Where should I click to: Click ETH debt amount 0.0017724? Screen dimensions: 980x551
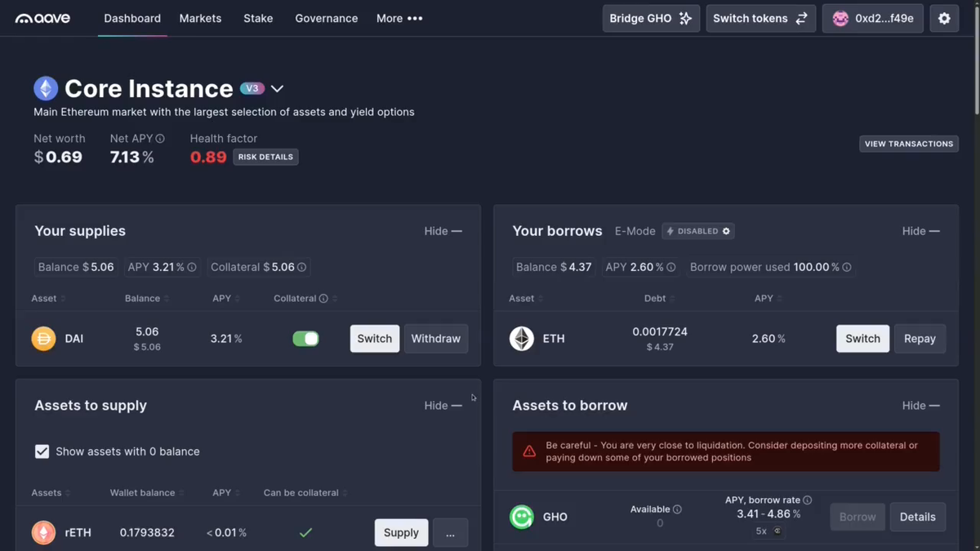point(660,331)
